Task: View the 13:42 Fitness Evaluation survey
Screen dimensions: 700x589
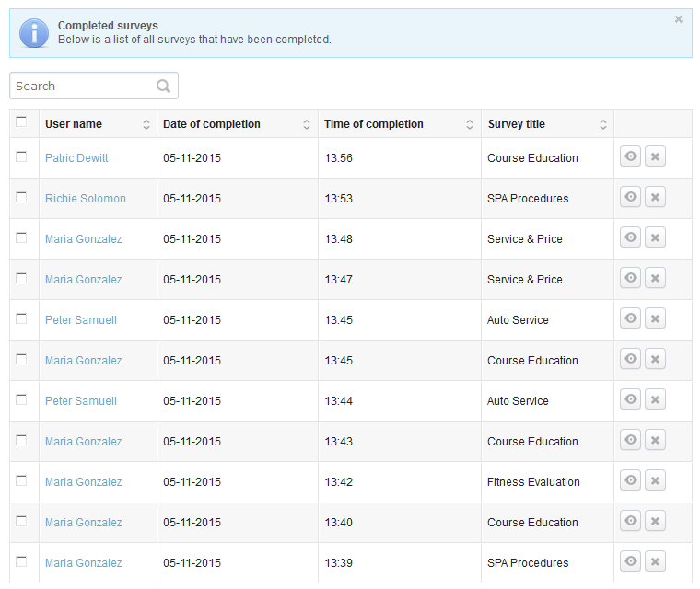Action: click(x=630, y=480)
